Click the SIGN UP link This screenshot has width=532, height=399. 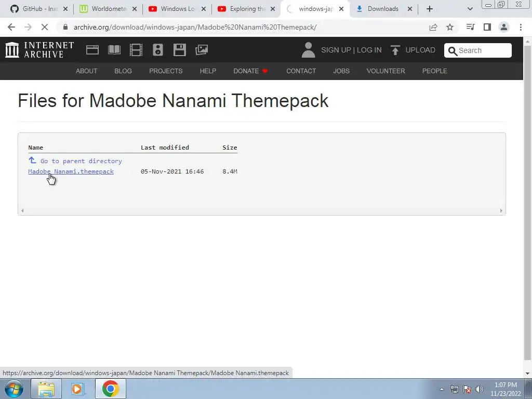336,50
